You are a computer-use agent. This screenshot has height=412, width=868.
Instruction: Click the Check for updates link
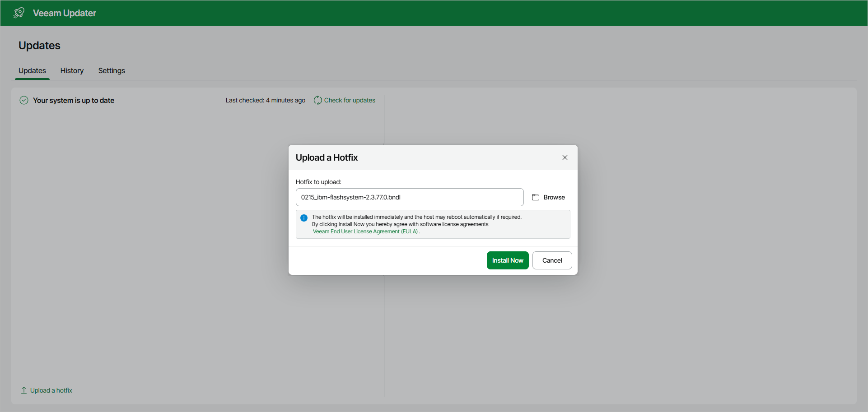350,100
